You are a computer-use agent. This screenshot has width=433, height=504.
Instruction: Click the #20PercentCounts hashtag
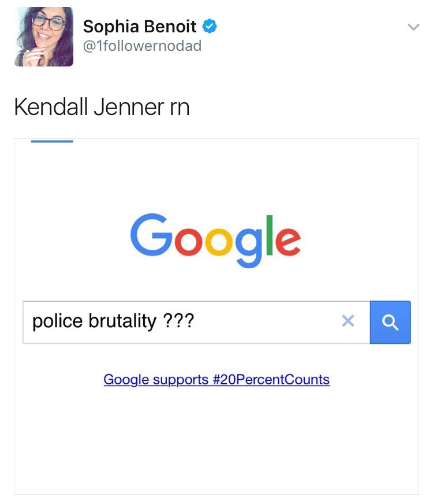click(271, 380)
